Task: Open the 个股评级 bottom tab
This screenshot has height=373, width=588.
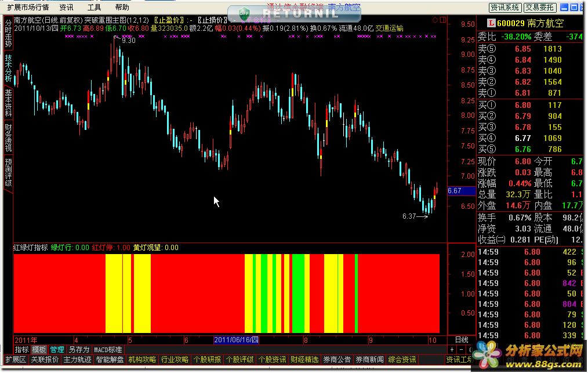Action: tap(239, 360)
